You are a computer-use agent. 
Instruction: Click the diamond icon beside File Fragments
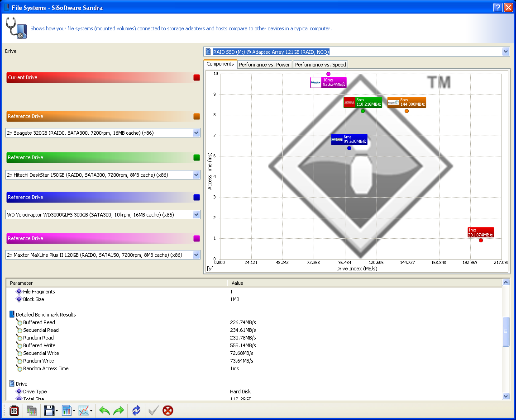[x=19, y=291]
